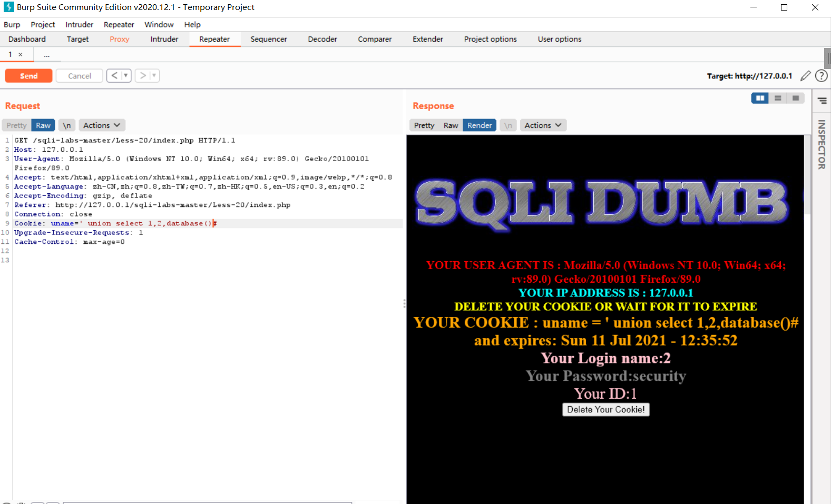Expand the back history dropdown arrow

[x=125, y=76]
